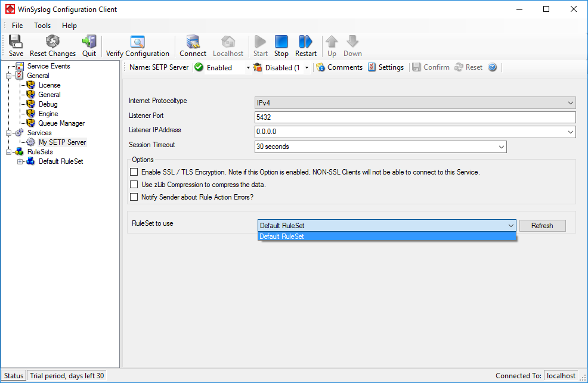Open the Disabled dropdown arrow
Screen dimensions: 588x383
(x=307, y=68)
